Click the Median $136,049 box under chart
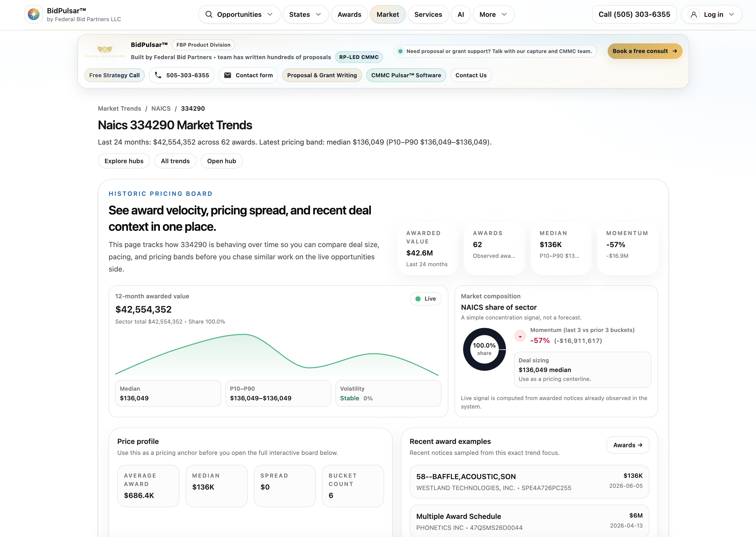The image size is (756, 537). [x=168, y=393]
